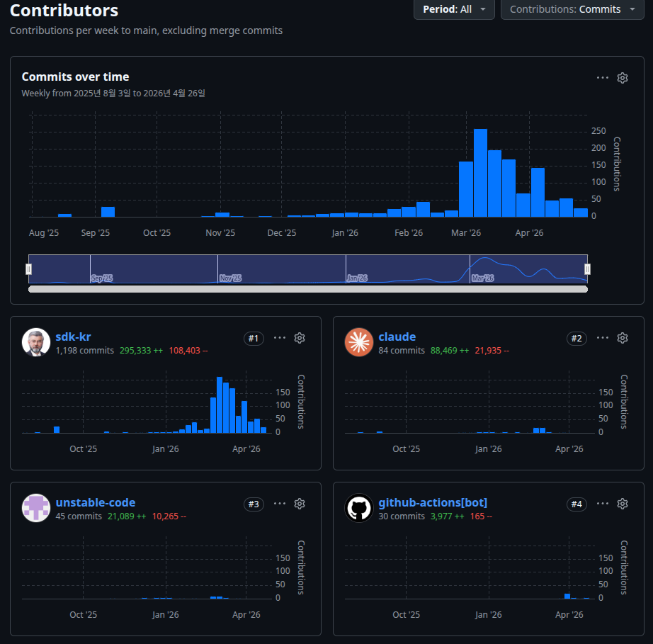Click the gear icon on claude card

pos(622,338)
